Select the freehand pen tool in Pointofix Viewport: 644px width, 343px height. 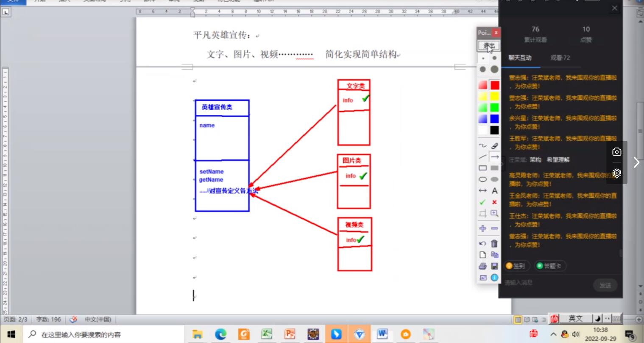[482, 145]
